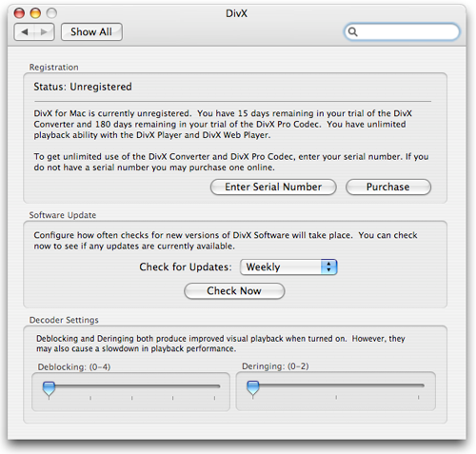Click the DivX window title
Screen dimensions: 476x454
(x=236, y=13)
